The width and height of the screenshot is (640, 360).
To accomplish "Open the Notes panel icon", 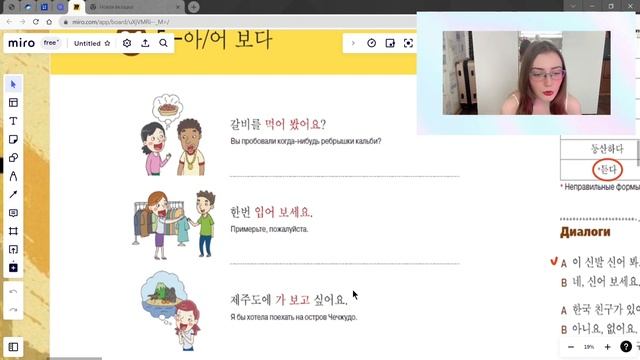I will tap(390, 43).
